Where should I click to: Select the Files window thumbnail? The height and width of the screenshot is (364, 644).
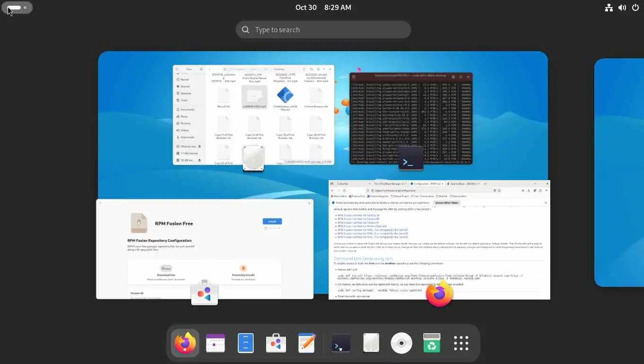click(x=253, y=115)
